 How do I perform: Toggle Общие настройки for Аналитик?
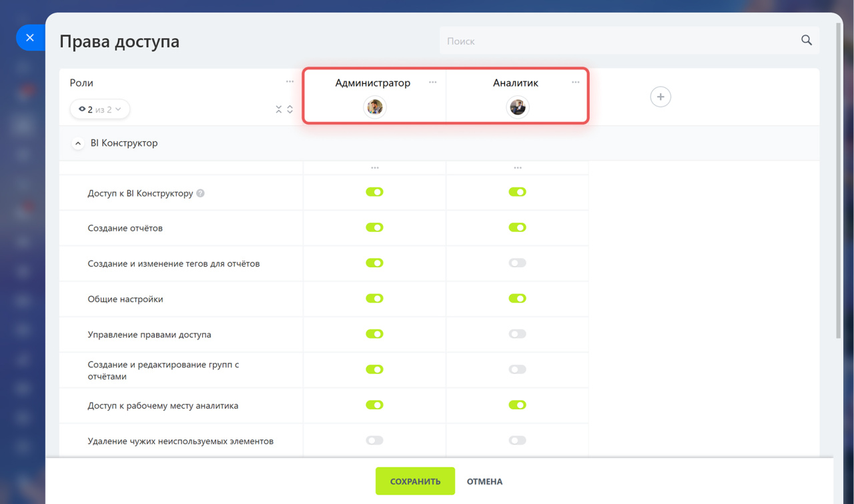click(x=517, y=299)
